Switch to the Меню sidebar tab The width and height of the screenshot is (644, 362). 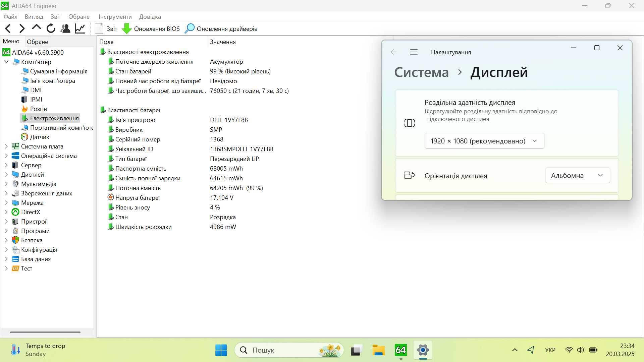tap(11, 41)
